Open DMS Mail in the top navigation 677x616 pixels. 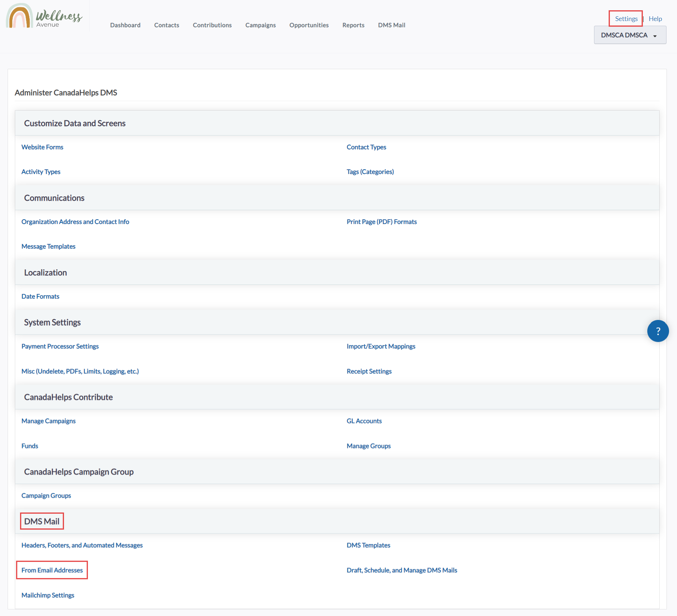click(x=392, y=25)
